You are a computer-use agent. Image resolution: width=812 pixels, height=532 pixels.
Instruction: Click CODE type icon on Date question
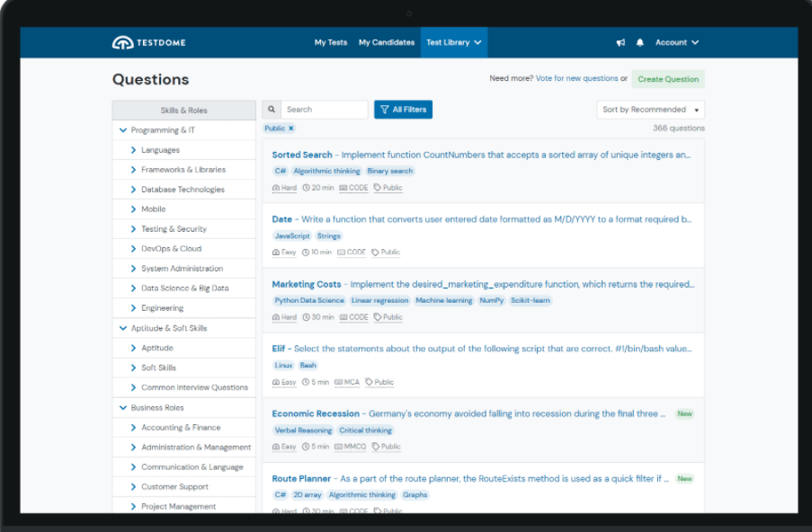tap(341, 253)
